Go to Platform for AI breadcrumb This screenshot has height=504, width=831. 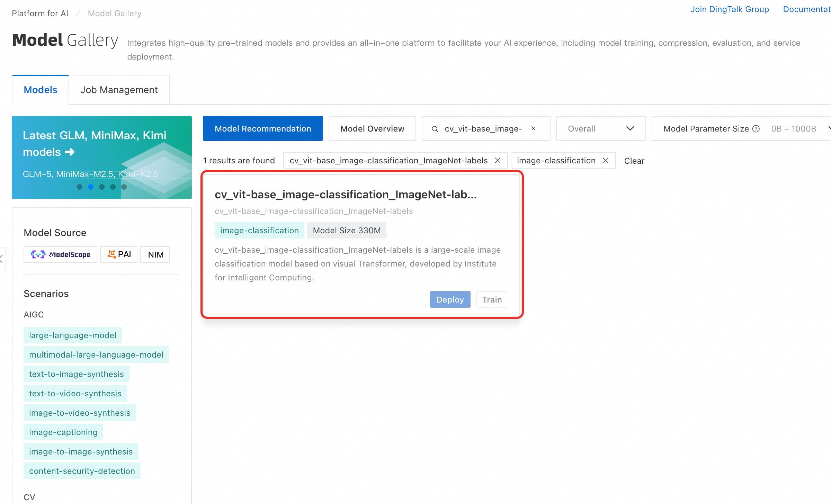coord(40,13)
